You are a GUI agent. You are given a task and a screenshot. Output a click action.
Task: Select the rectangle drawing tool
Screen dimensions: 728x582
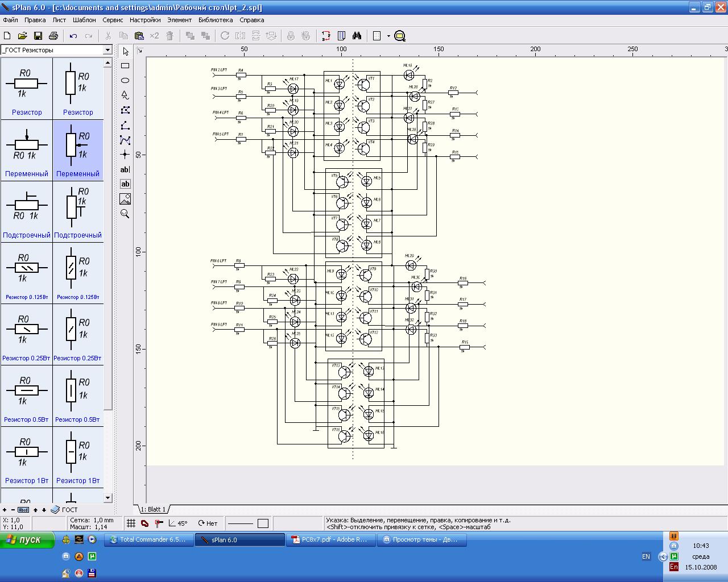coord(125,66)
